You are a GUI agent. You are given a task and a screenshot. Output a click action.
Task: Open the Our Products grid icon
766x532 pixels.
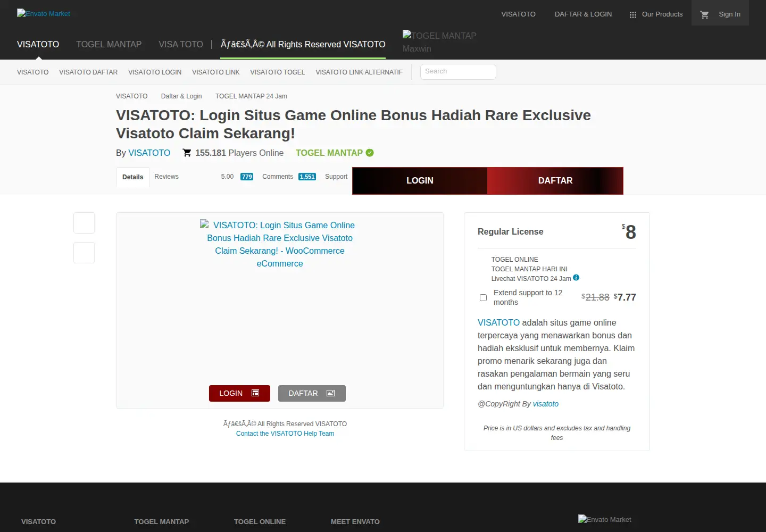click(633, 14)
